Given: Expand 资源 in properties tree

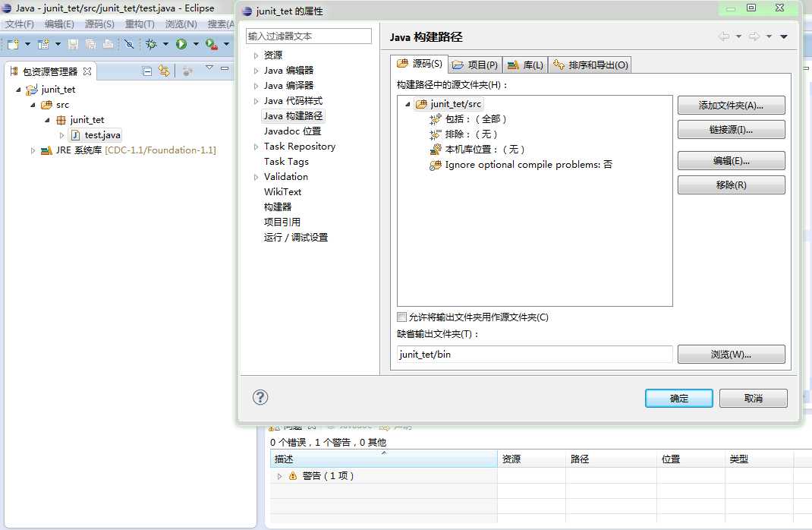Looking at the screenshot, I should coord(256,55).
